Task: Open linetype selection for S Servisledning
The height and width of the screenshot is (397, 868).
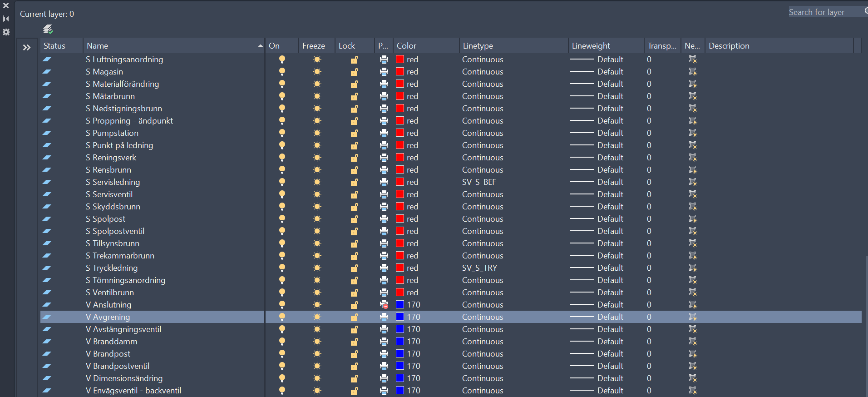Action: 478,182
